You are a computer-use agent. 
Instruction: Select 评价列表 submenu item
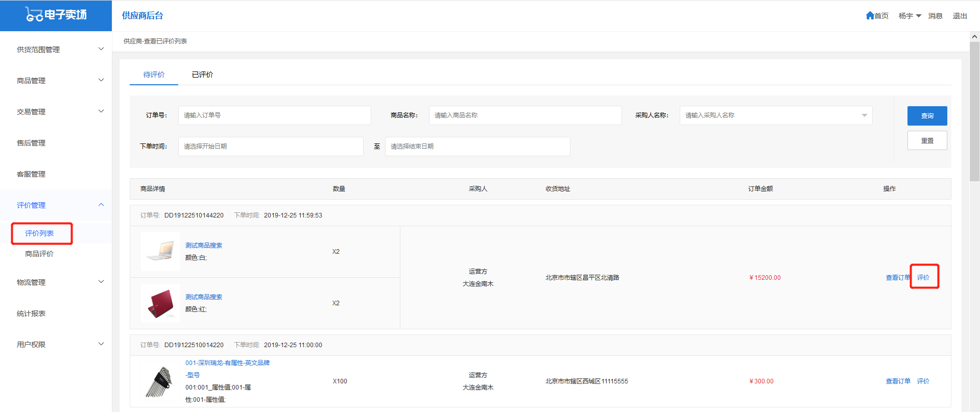39,233
